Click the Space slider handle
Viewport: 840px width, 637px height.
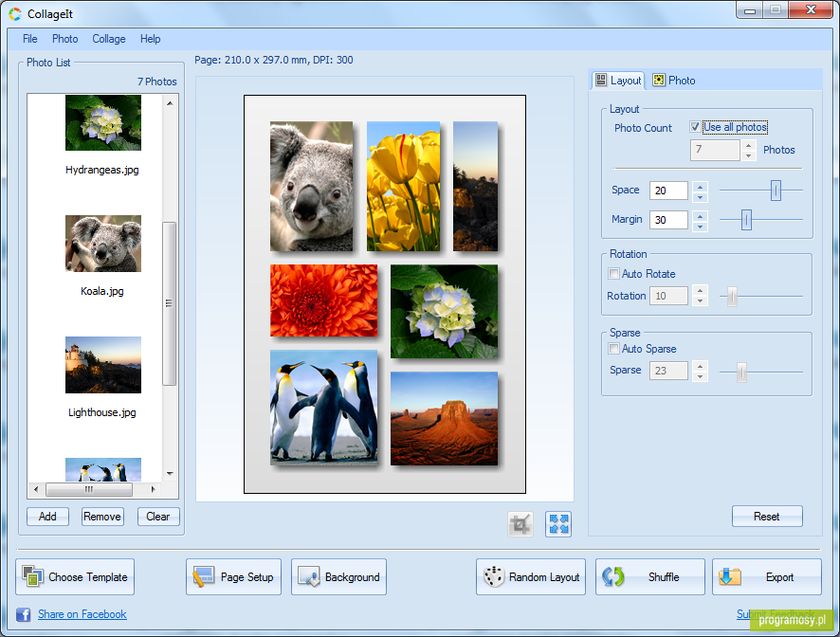coord(776,191)
